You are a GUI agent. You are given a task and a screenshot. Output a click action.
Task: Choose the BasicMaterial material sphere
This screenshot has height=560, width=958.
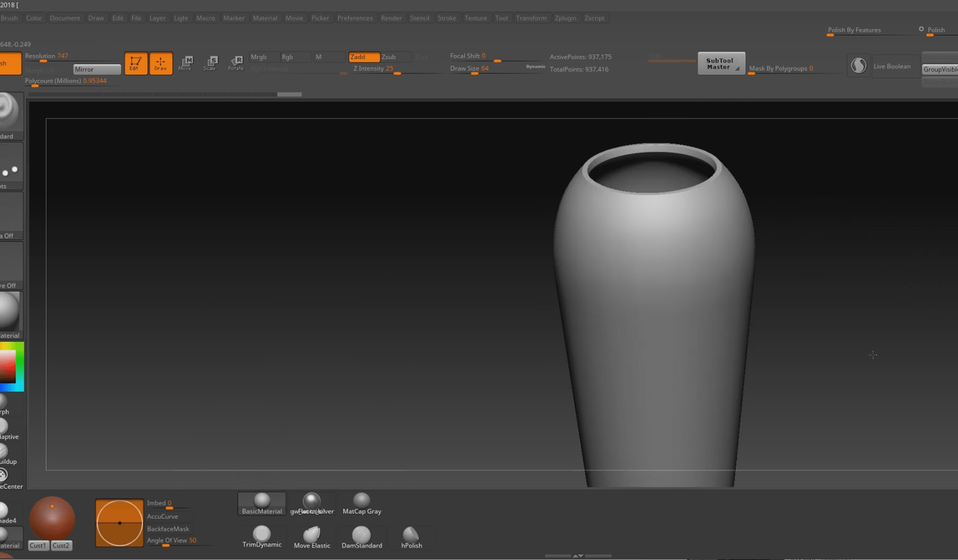[x=262, y=503]
